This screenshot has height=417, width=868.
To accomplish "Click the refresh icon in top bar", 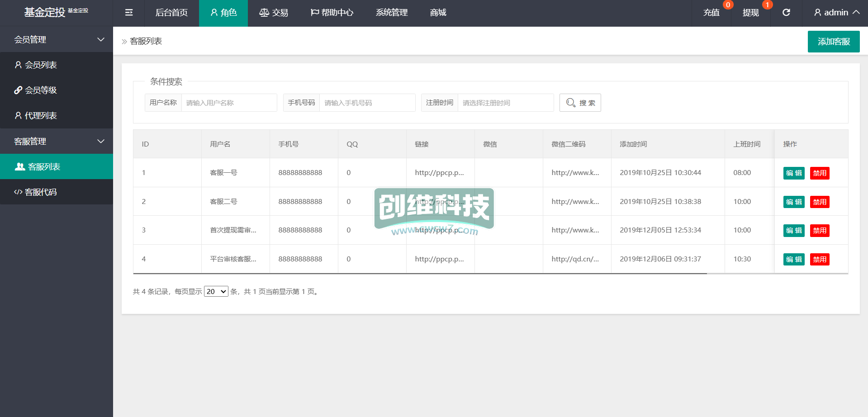I will tap(786, 13).
